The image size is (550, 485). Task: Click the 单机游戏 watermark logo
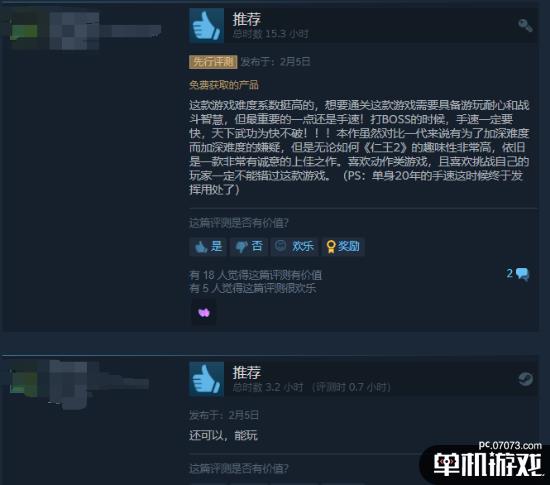pos(487,464)
